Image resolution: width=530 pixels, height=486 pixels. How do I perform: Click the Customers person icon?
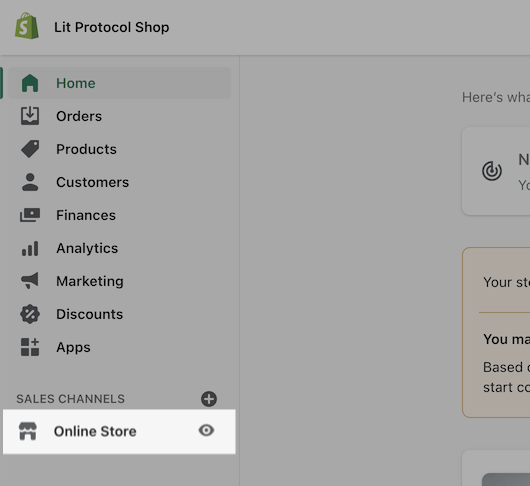(30, 182)
